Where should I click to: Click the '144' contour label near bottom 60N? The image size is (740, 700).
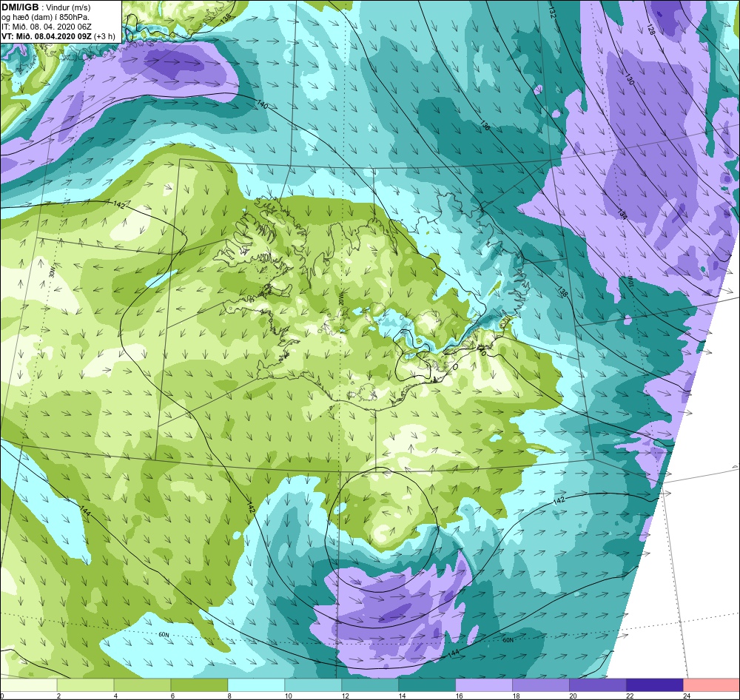click(453, 653)
